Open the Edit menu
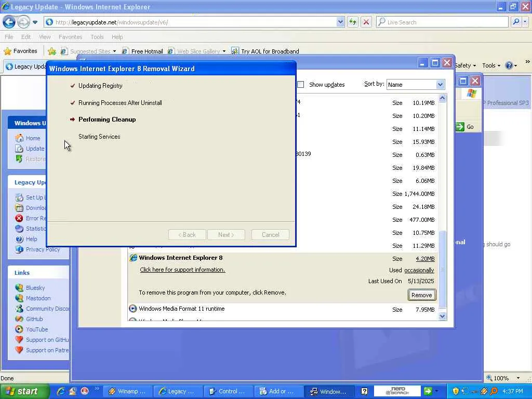 26,37
